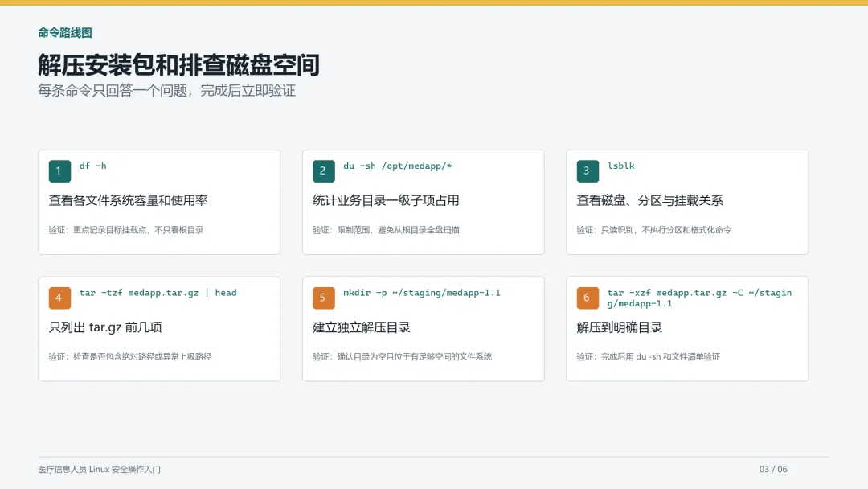
Task: Select the 'lsblk' command text
Action: 621,166
